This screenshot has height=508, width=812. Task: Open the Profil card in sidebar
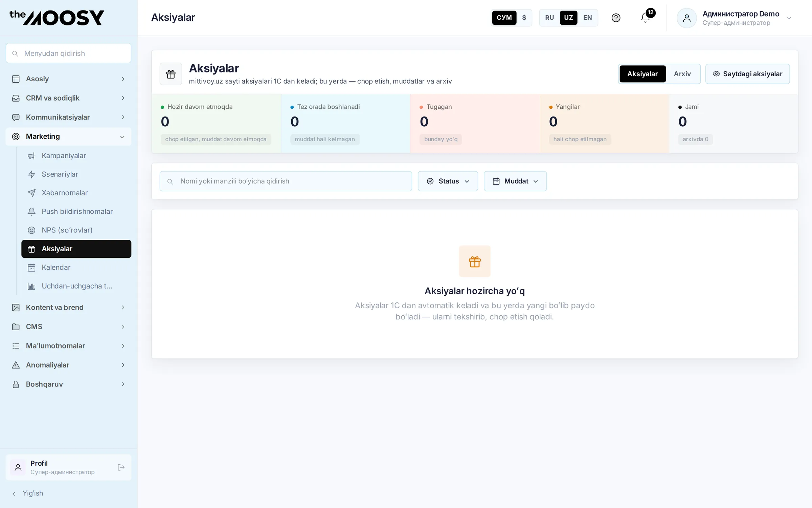tap(68, 467)
